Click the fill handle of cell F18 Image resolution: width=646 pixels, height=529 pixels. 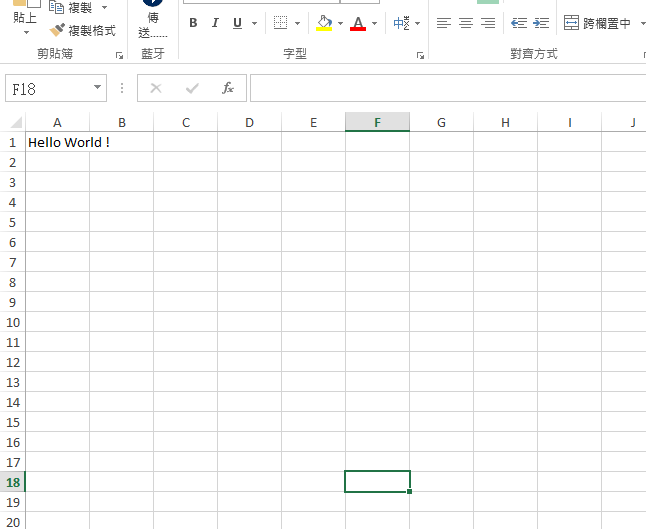tap(409, 491)
